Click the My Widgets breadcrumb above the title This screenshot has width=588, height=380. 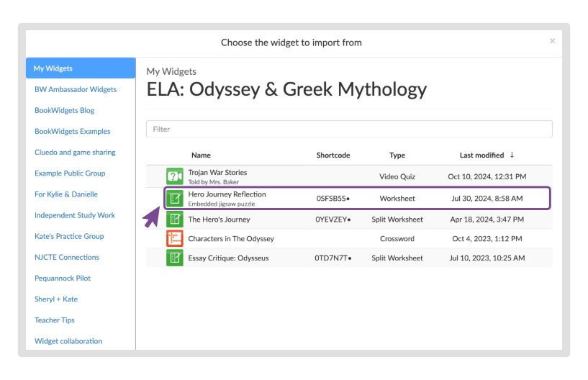[171, 71]
